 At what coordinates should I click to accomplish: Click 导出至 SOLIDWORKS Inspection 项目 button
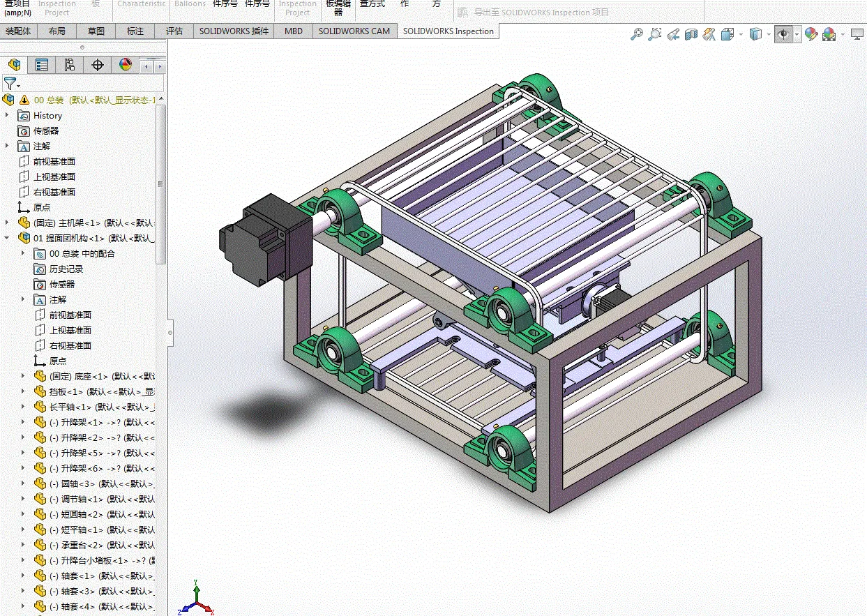point(534,12)
